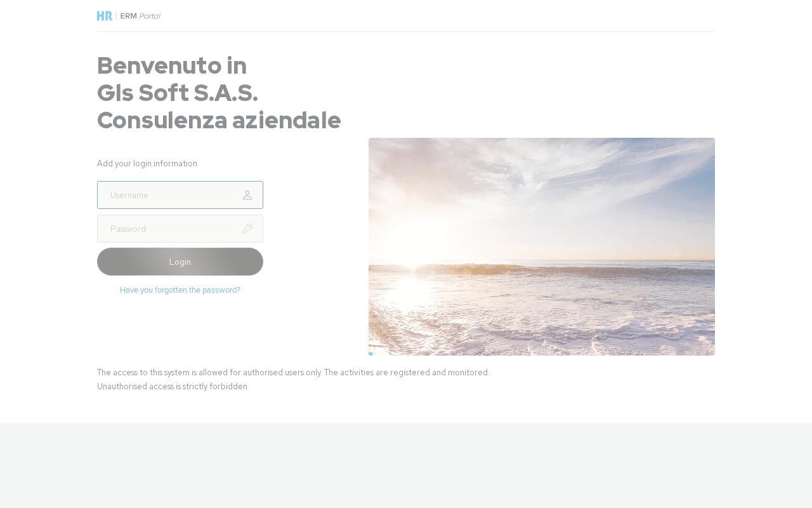This screenshot has height=508, width=812.
Task: Select the small blue slide indicator on the photo
Action: click(x=370, y=354)
